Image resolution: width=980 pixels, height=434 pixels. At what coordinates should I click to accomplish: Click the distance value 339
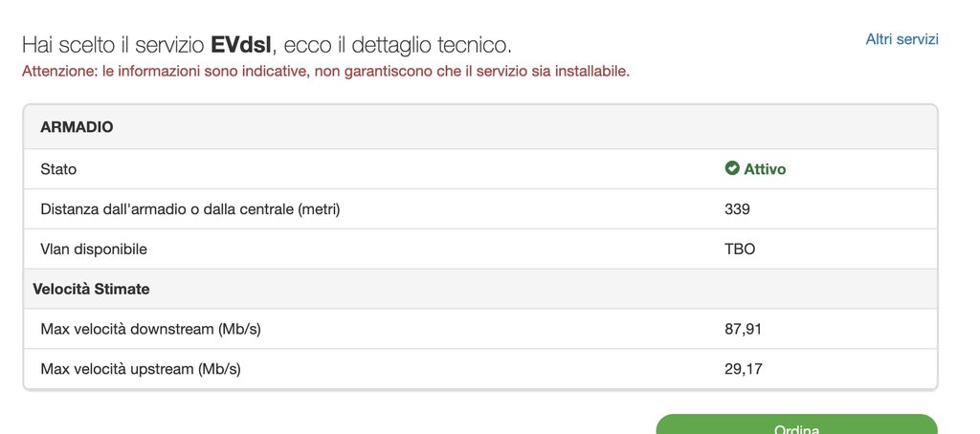[x=737, y=209]
